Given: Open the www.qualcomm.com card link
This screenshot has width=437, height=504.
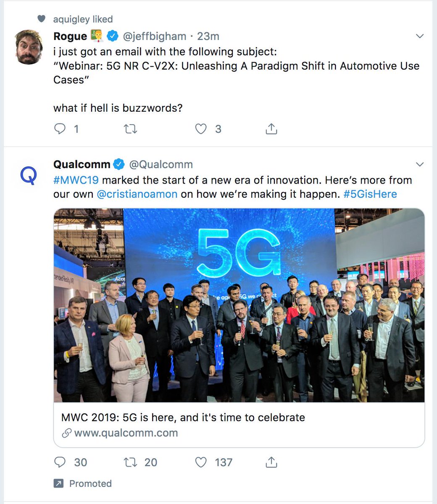Looking at the screenshot, I should [126, 433].
